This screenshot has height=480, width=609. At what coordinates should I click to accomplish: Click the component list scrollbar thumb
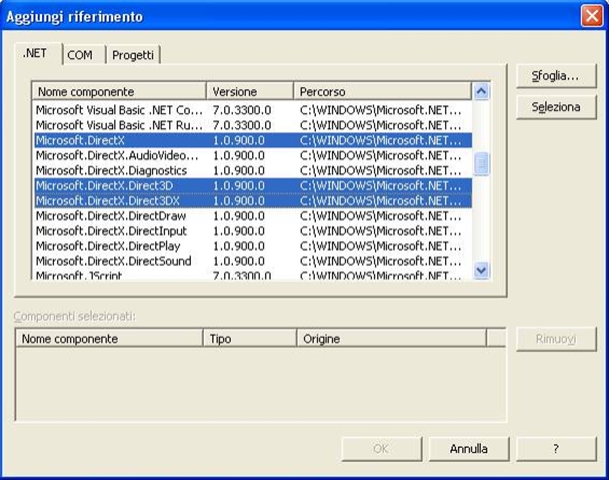[481, 163]
